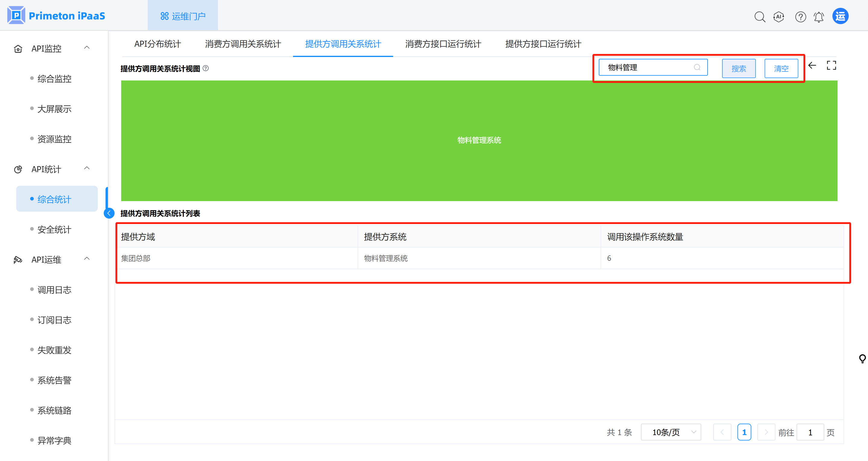Collapse the API监控 menu group
Image resolution: width=868 pixels, height=461 pixels.
pyautogui.click(x=87, y=48)
